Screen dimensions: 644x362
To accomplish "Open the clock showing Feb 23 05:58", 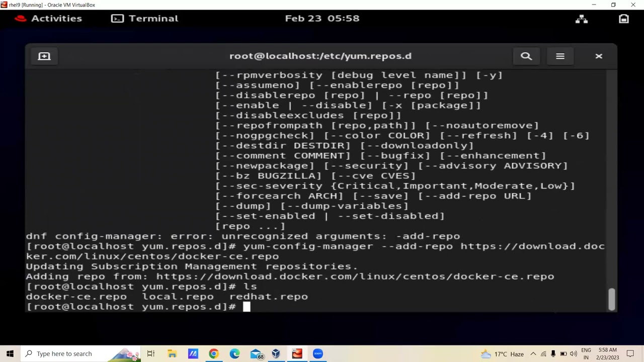I will coord(322,18).
